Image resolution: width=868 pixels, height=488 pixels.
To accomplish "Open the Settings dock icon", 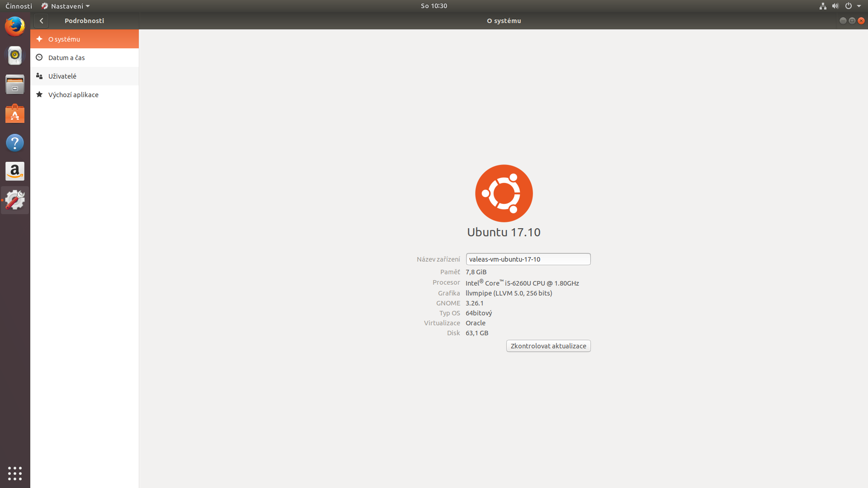I will point(15,200).
